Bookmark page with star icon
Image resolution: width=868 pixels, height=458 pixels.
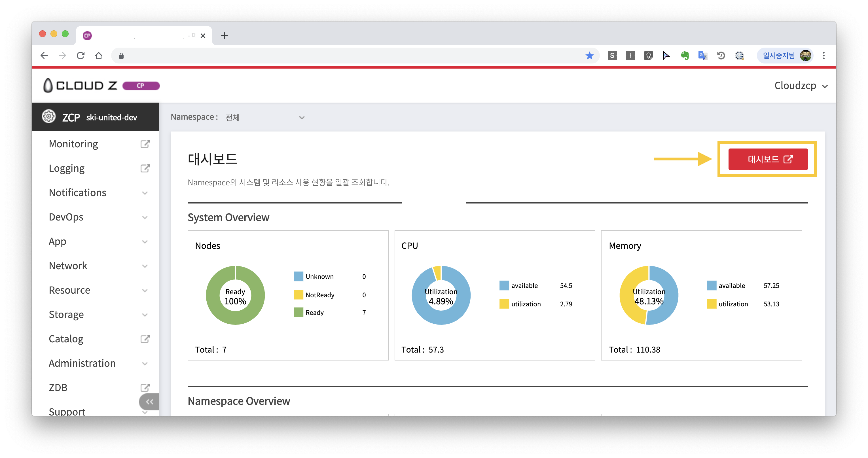589,56
